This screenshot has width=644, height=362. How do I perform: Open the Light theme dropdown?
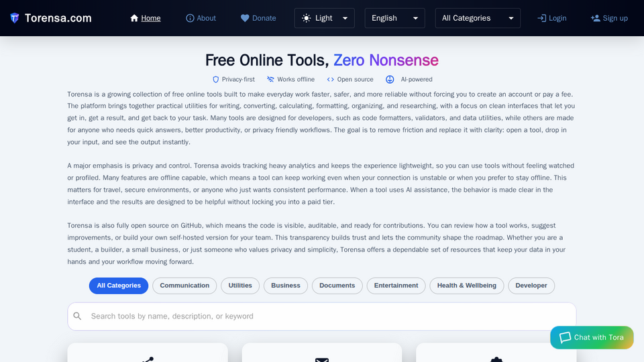(x=325, y=18)
